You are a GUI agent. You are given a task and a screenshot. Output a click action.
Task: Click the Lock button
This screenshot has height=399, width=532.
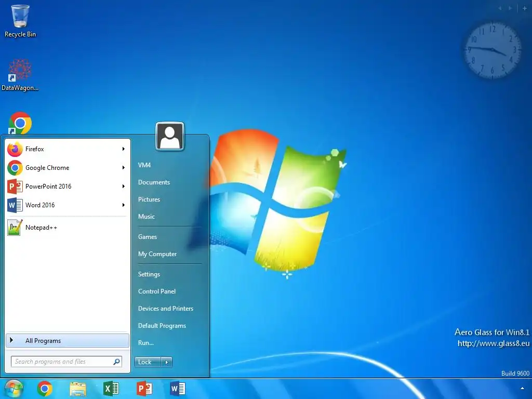coord(148,362)
